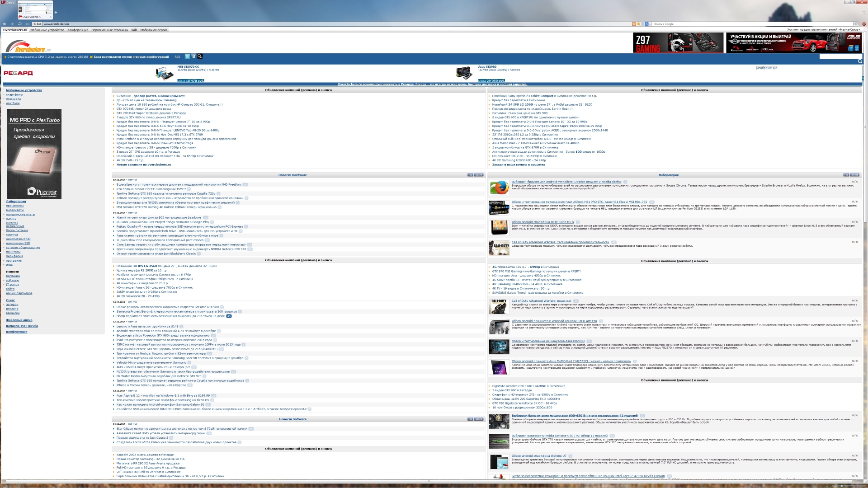Screen dimensions: 868x488
Task: Open a new tab with plus icon
Action: pyautogui.click(x=56, y=13)
